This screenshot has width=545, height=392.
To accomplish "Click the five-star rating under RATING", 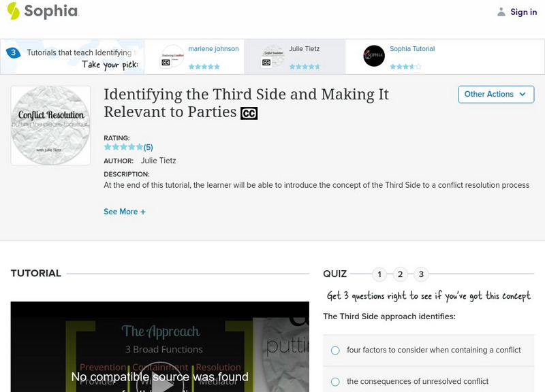I will pos(123,147).
